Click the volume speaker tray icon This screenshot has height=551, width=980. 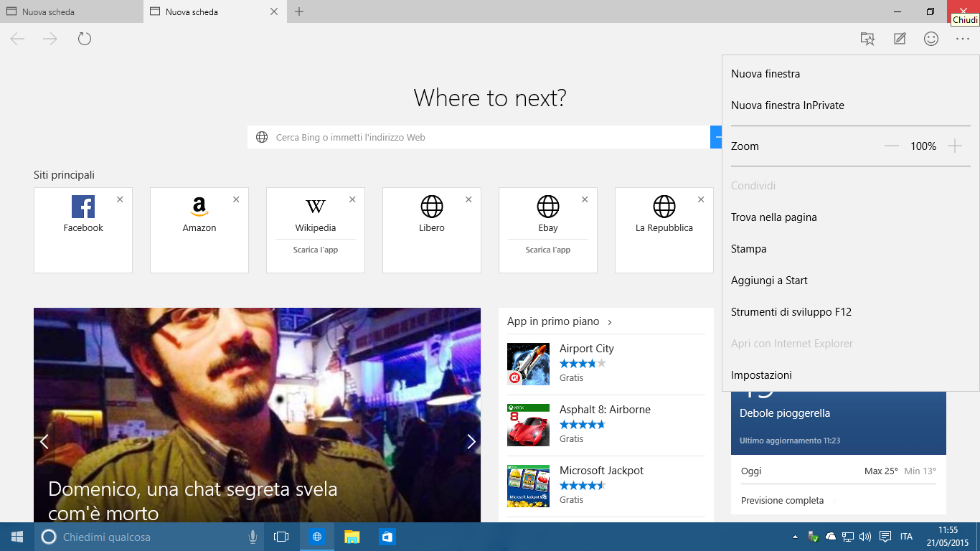(864, 537)
